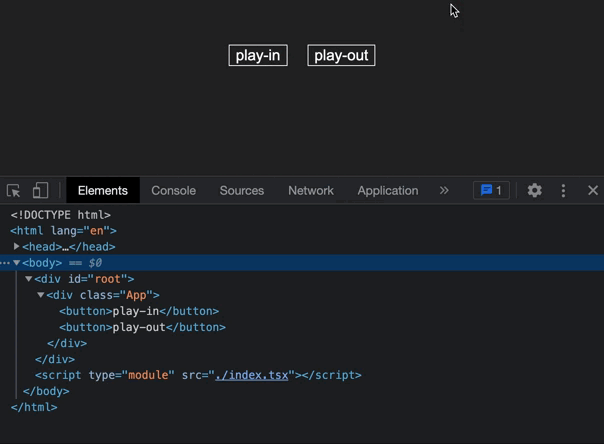The width and height of the screenshot is (604, 444).
Task: Switch to the Sources tab
Action: [242, 191]
